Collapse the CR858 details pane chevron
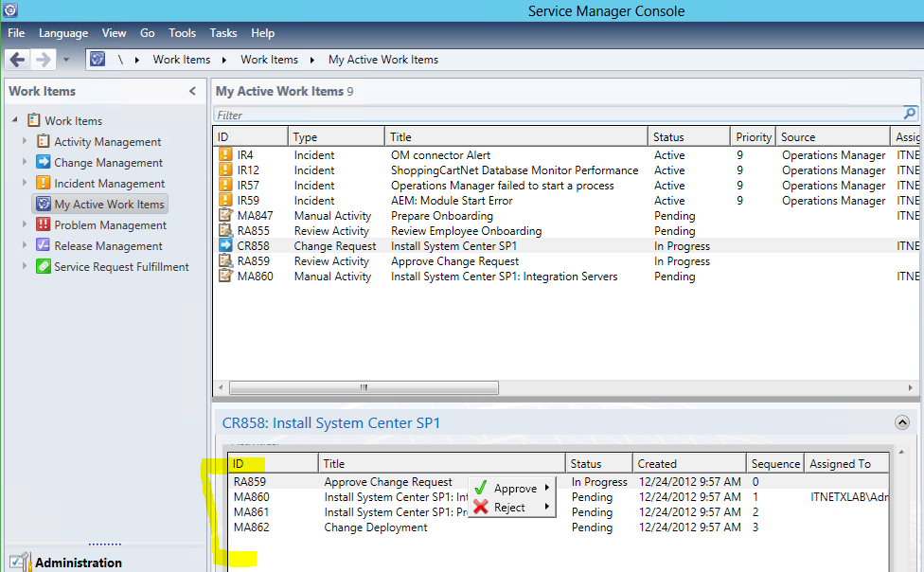This screenshot has height=572, width=924. click(902, 423)
